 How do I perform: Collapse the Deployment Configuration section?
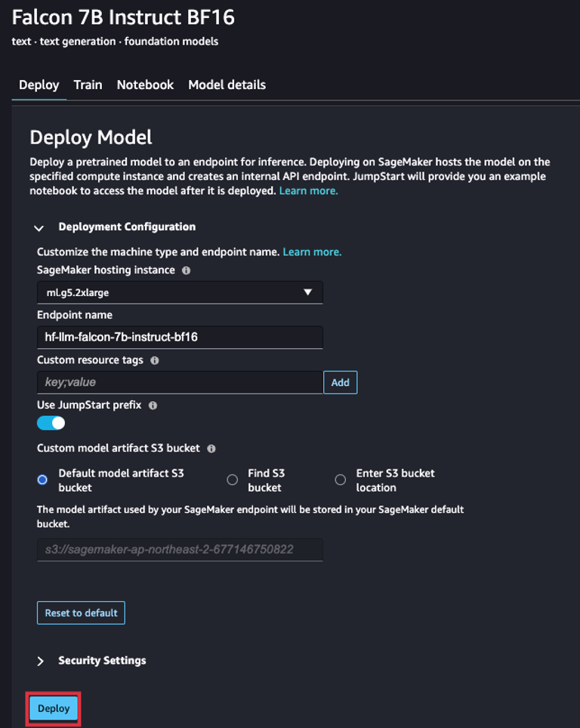[39, 227]
